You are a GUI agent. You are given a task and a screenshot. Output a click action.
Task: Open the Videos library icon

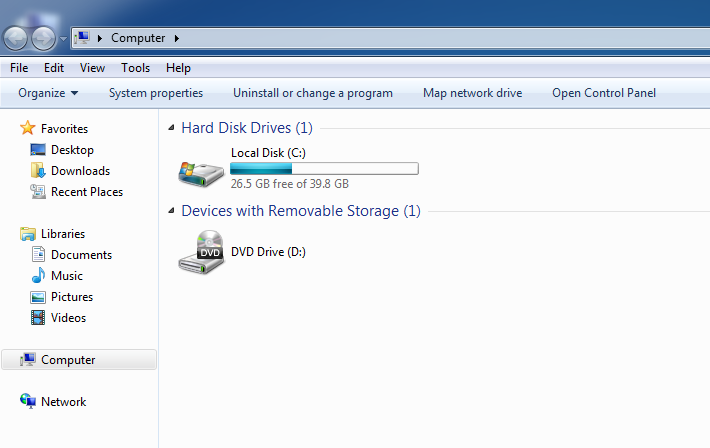(38, 318)
